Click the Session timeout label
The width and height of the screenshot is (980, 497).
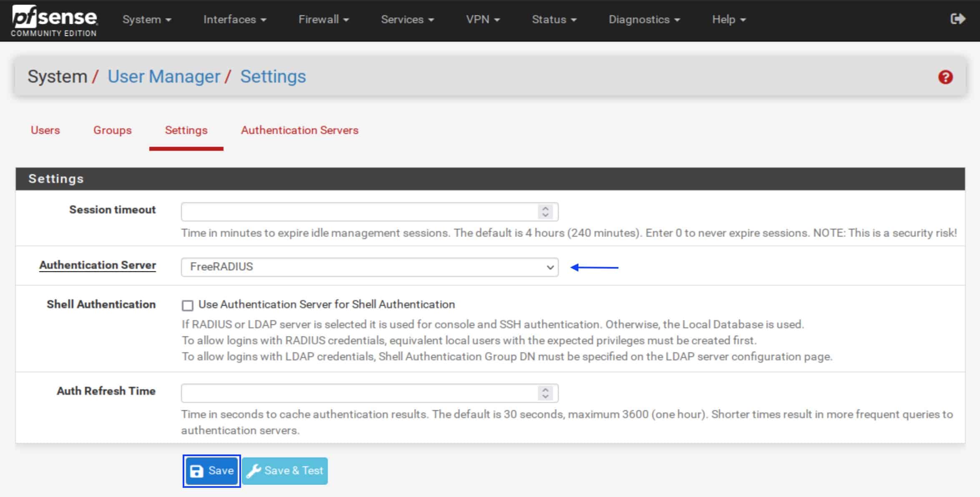click(x=113, y=210)
